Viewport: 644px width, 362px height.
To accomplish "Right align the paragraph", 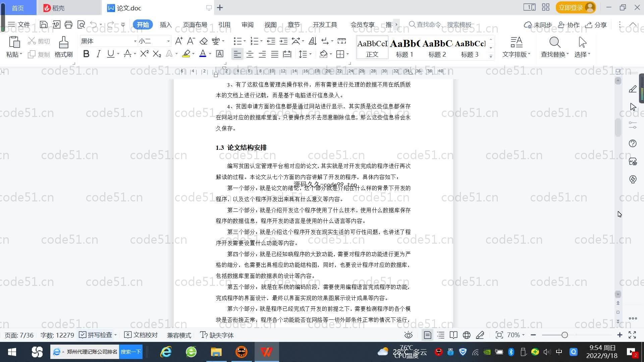I will click(x=262, y=54).
